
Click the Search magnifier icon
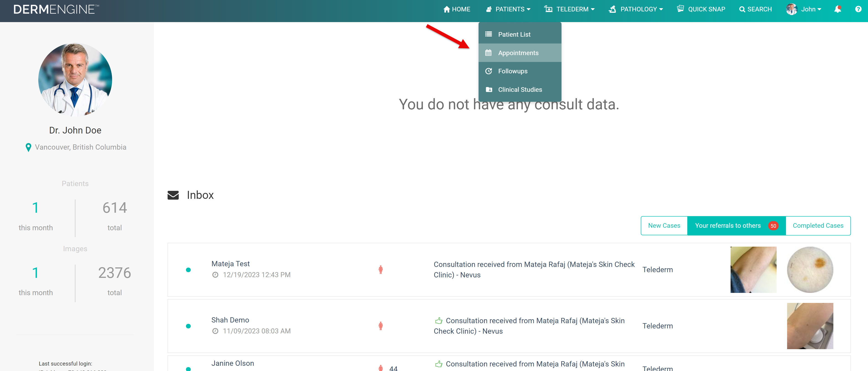tap(742, 9)
